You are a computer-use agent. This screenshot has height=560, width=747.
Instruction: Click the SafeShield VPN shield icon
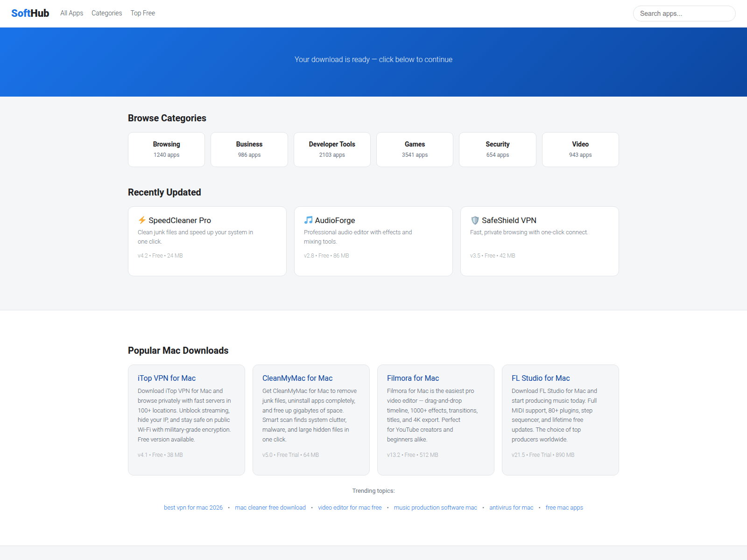[475, 220]
